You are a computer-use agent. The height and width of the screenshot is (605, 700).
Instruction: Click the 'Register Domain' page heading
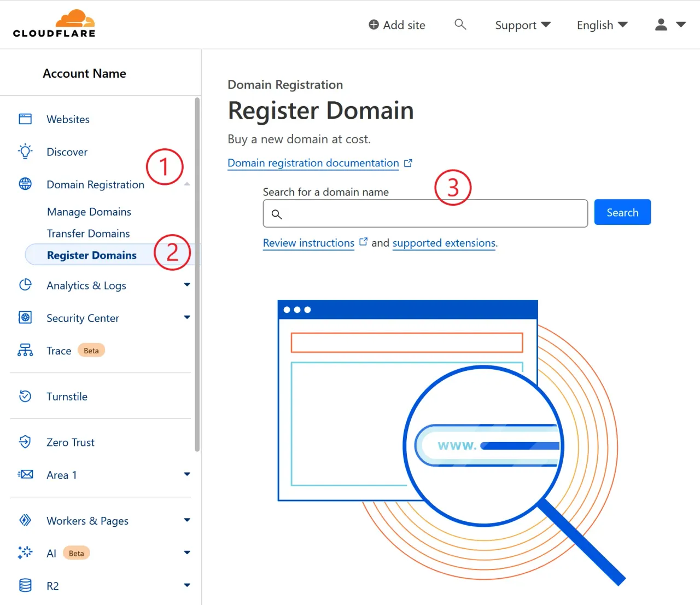[x=320, y=110]
